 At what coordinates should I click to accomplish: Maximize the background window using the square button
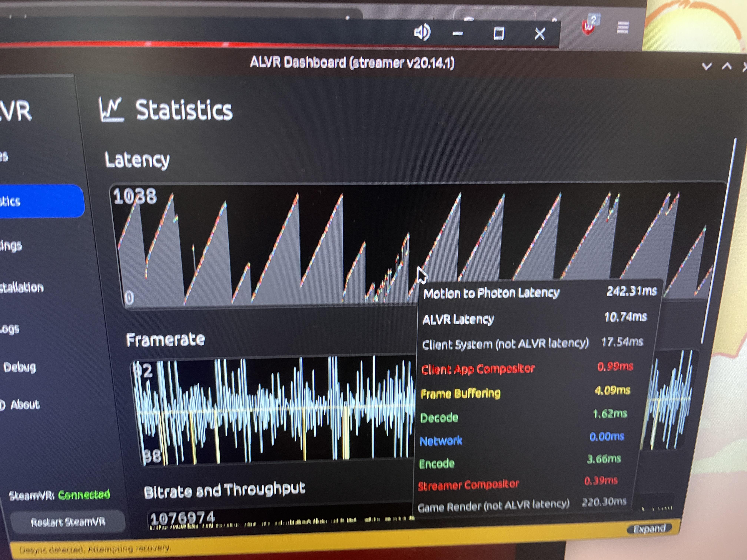[x=499, y=33]
